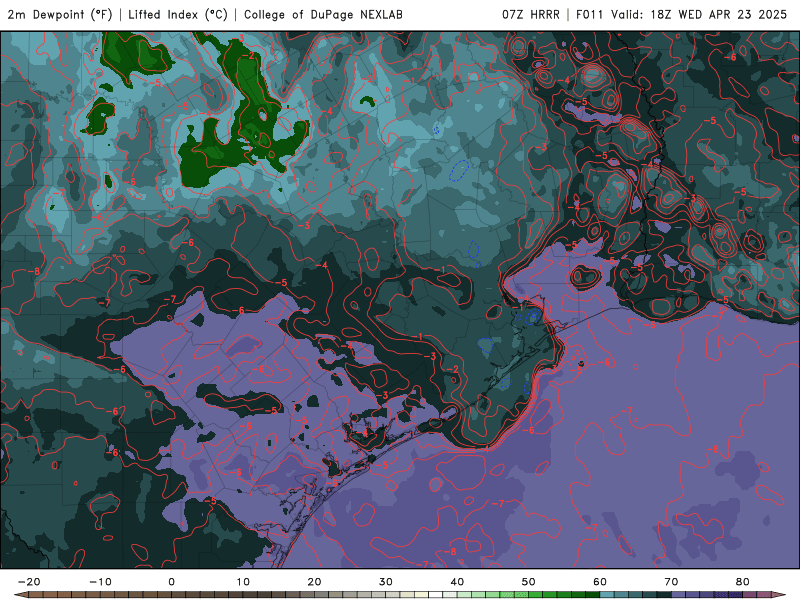This screenshot has width=800, height=600.
Task: Click the '50' colorbar label
Action: pos(529,582)
